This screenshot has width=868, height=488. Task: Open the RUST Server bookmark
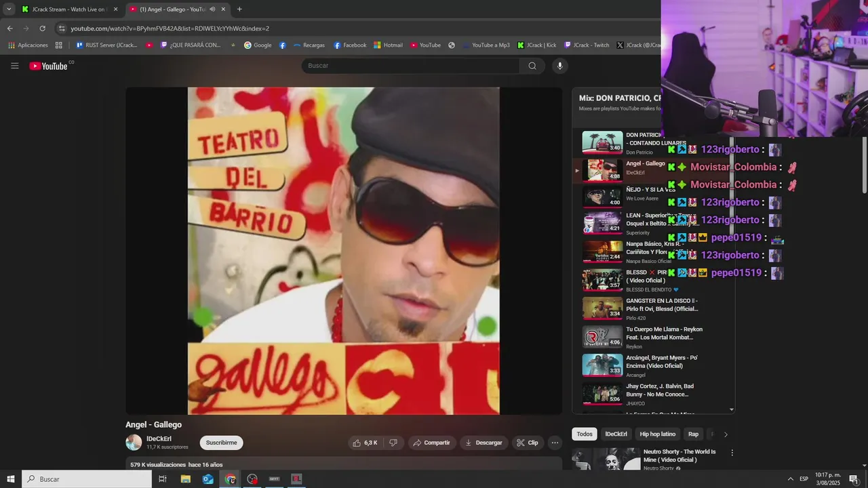106,45
